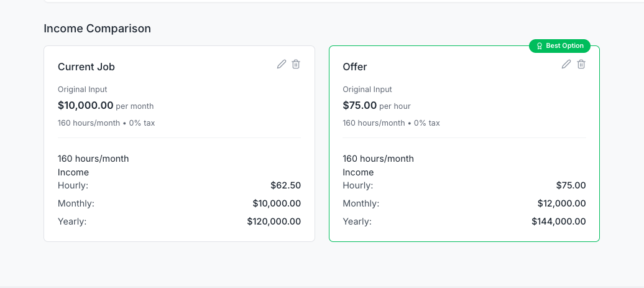Screen dimensions: 644x288
Task: Select Current Job hourly value $62.50
Action: (x=285, y=185)
